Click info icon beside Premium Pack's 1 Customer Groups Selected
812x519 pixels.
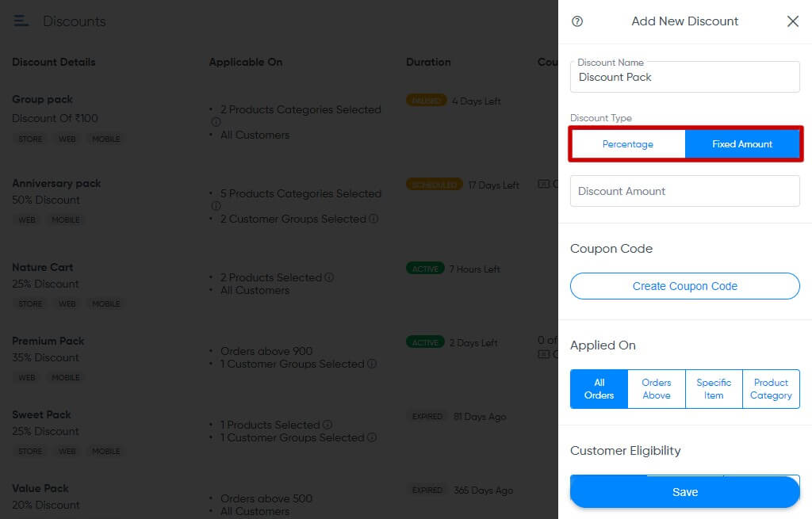(373, 364)
